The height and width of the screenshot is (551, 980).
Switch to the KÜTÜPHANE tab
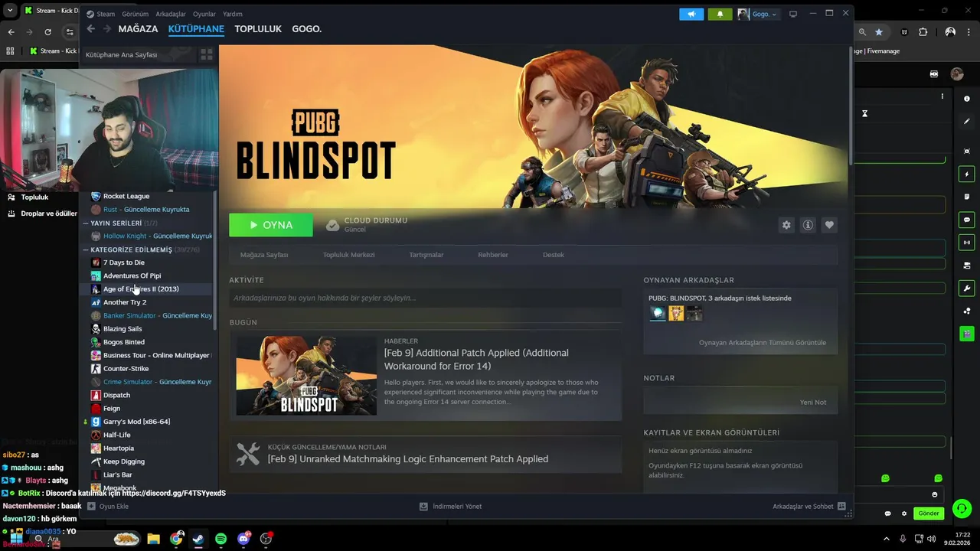pyautogui.click(x=196, y=29)
